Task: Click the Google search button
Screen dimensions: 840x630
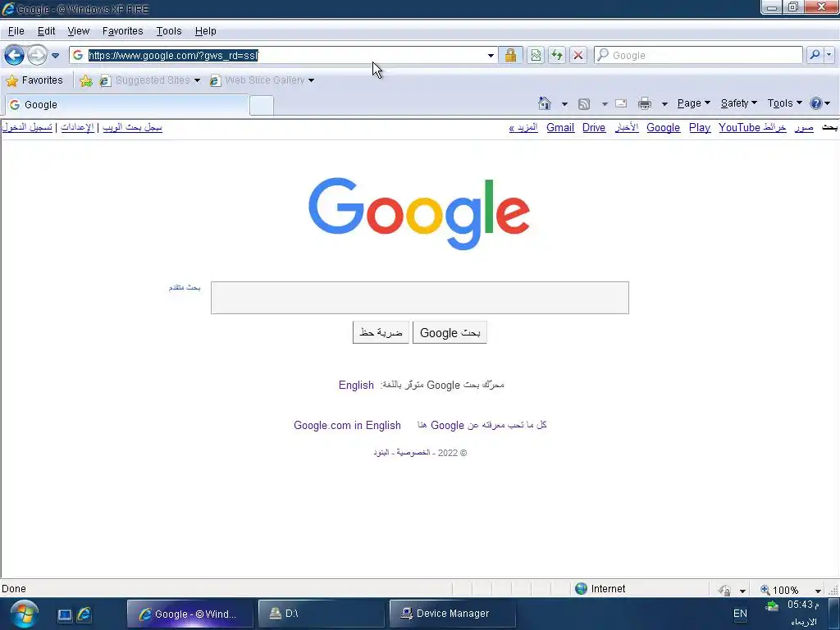Action: tap(450, 333)
